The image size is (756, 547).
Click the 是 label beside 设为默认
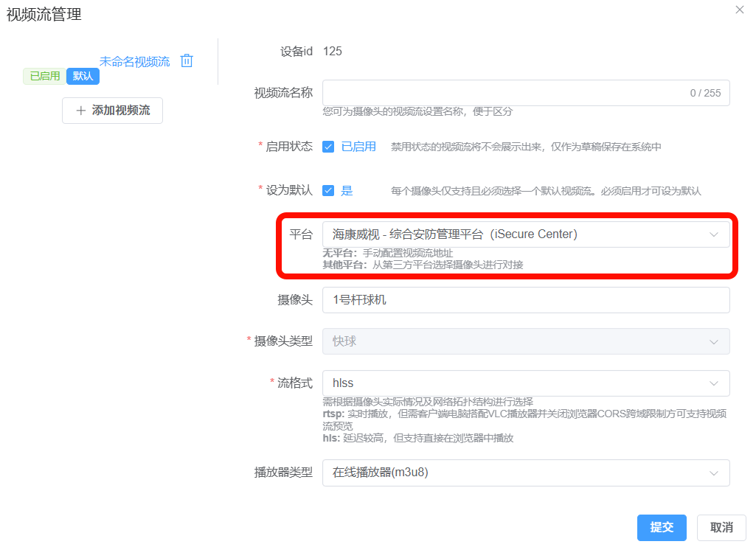coord(347,191)
